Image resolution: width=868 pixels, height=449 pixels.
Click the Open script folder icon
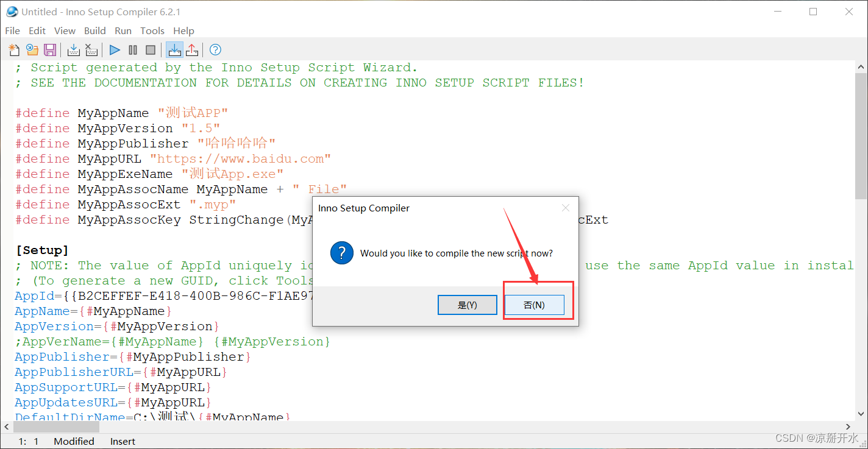coord(32,50)
